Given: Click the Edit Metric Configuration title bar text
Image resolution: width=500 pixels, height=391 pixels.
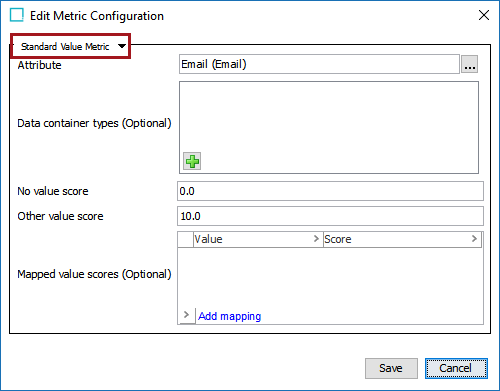Looking at the screenshot, I should pos(97,16).
